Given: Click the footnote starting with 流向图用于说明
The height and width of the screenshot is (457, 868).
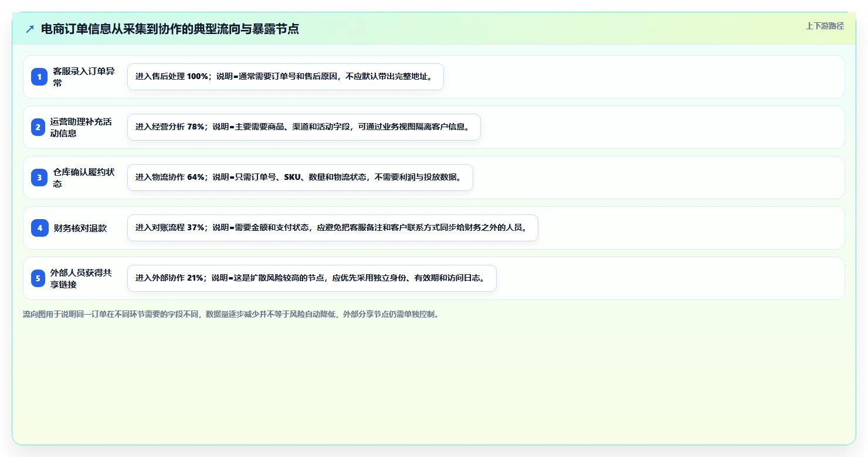Looking at the screenshot, I should 231,315.
